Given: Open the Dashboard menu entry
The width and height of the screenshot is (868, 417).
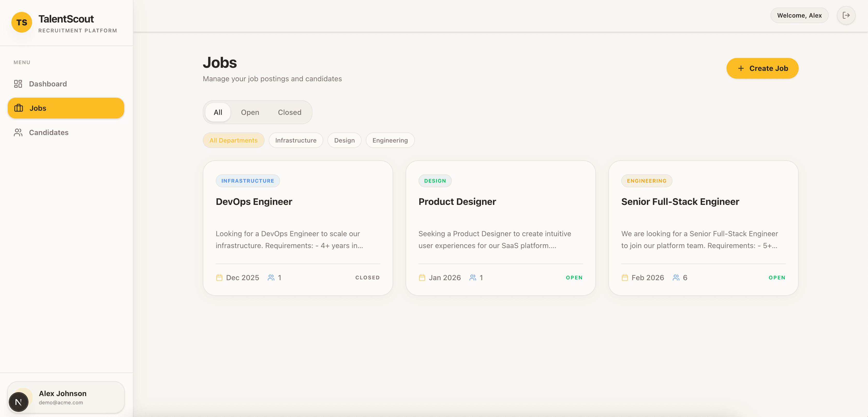Looking at the screenshot, I should pos(48,84).
